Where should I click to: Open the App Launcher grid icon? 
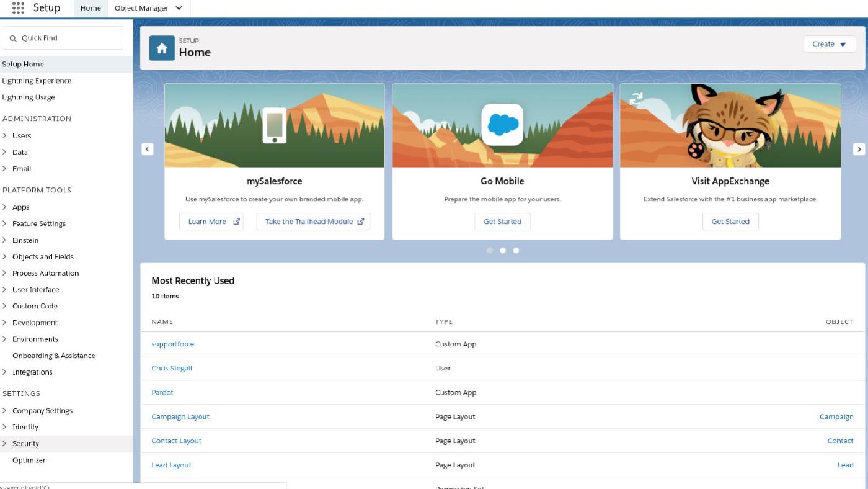pos(18,8)
